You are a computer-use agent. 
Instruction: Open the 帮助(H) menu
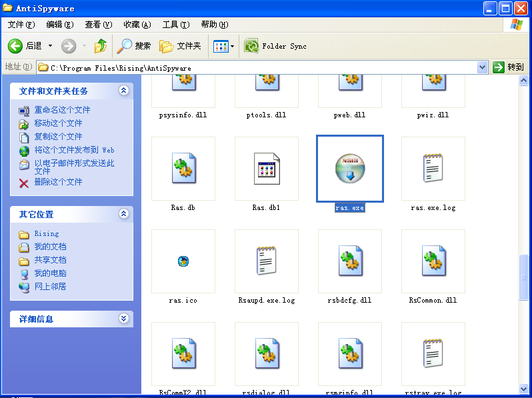click(x=215, y=25)
